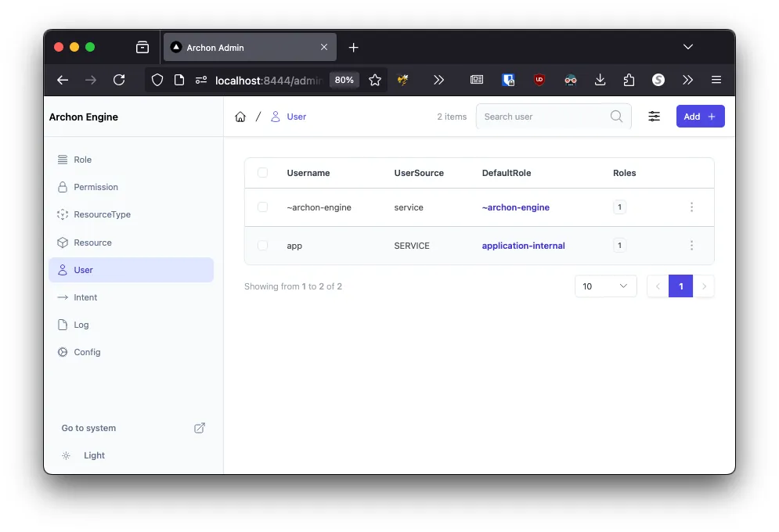Click the external link icon beside Go to system

coord(199,428)
